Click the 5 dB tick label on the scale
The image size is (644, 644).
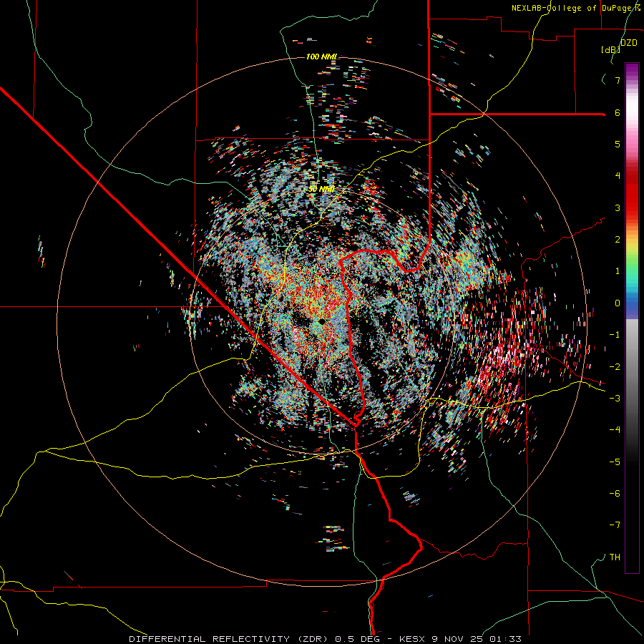coord(618,144)
